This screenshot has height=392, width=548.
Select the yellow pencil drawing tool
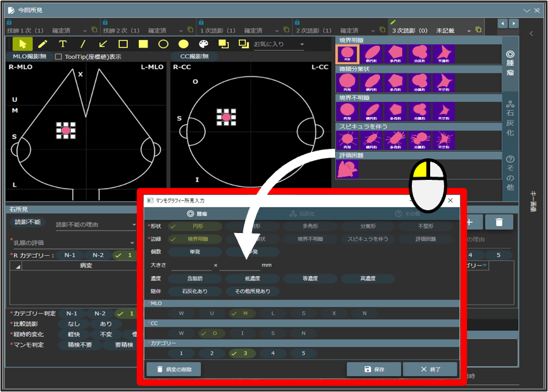[x=42, y=44]
